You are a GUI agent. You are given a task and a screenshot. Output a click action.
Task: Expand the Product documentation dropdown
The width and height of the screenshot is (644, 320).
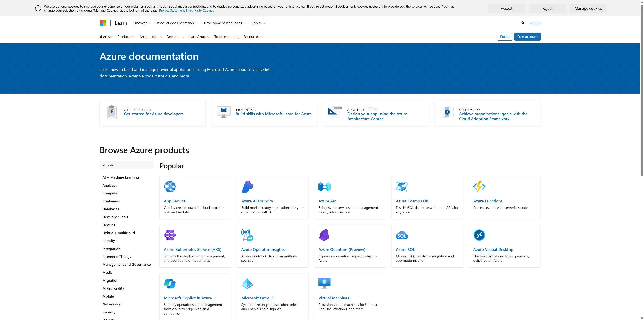(177, 23)
